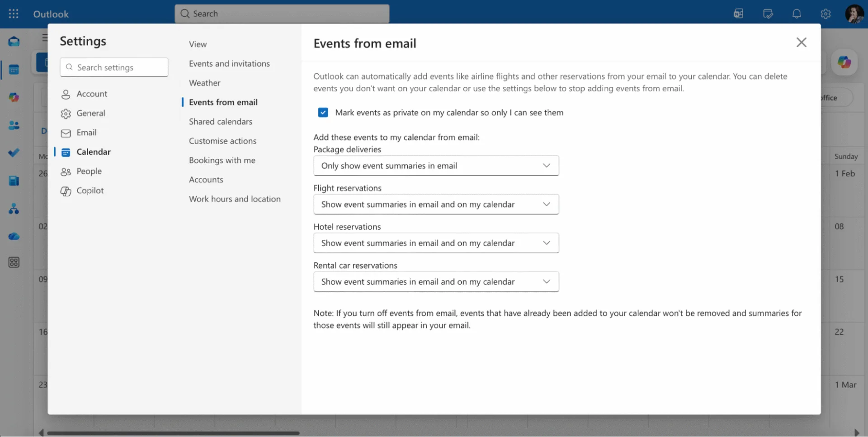
Task: Open OneDrive from the left sidebar
Action: (14, 236)
